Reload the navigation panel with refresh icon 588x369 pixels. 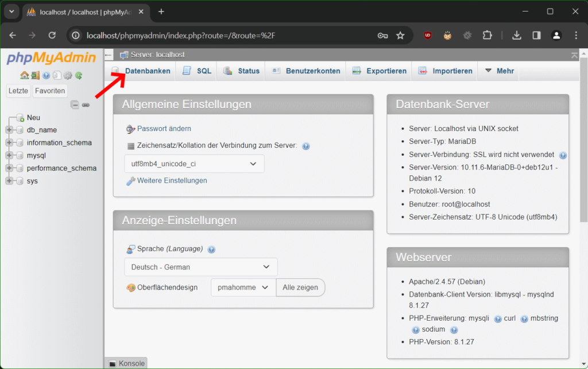(79, 75)
